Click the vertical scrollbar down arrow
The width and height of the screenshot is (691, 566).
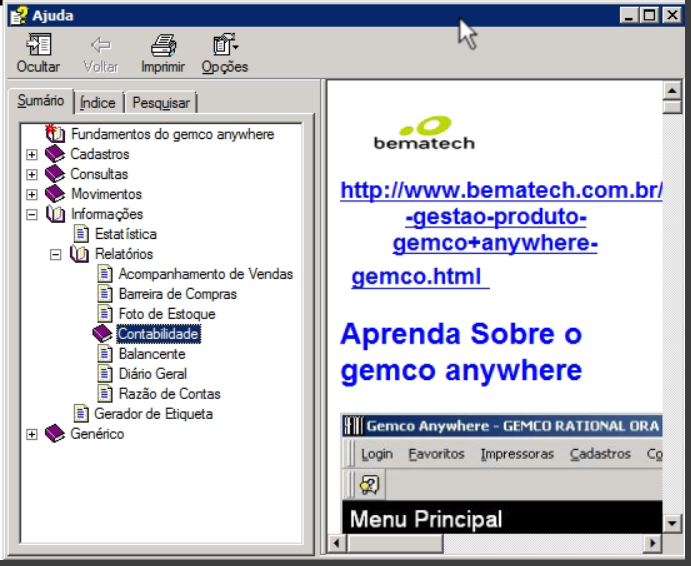point(672,523)
